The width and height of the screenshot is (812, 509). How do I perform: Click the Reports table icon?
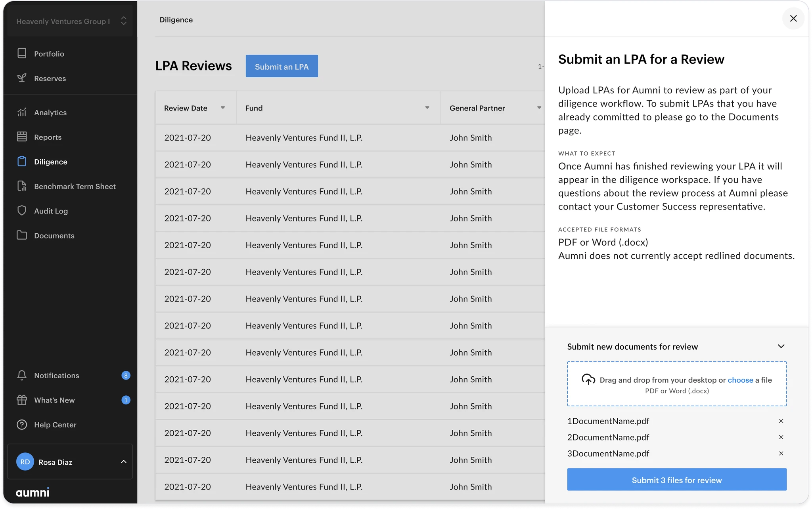22,137
